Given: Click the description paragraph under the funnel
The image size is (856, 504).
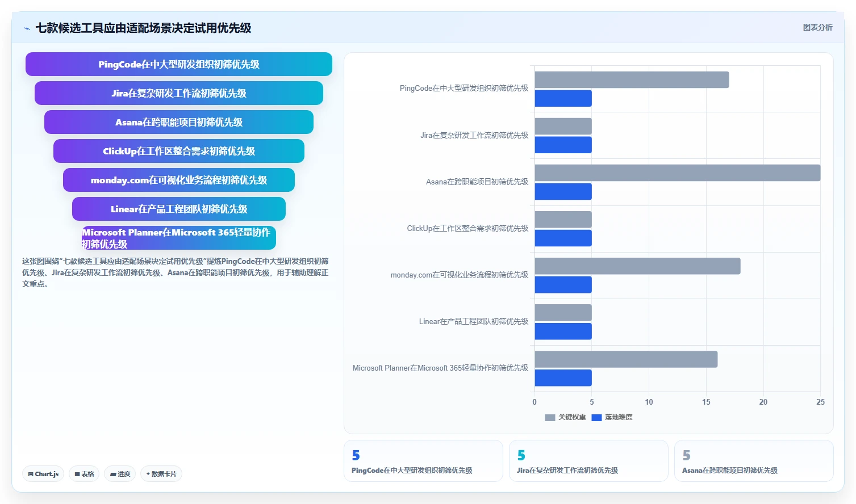Looking at the screenshot, I should [176, 272].
